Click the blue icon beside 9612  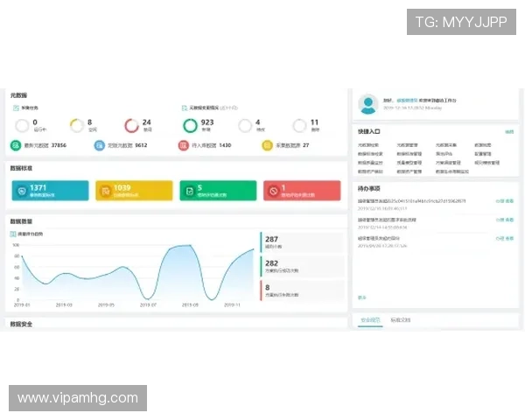100,145
